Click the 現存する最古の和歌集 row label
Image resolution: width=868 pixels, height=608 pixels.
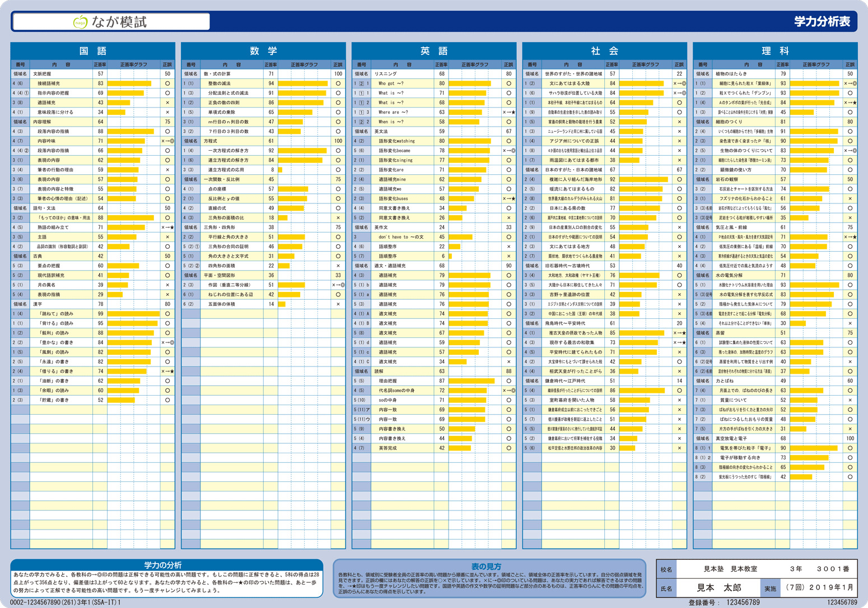[572, 342]
